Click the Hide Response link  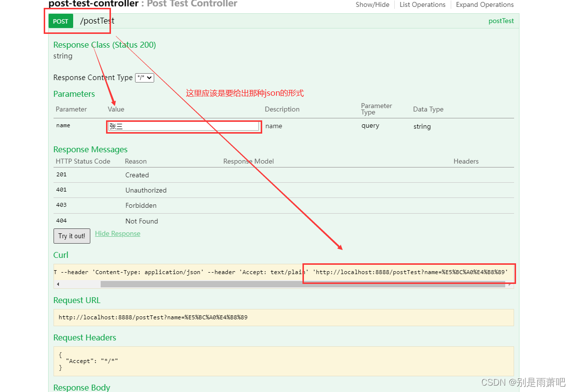coord(117,233)
